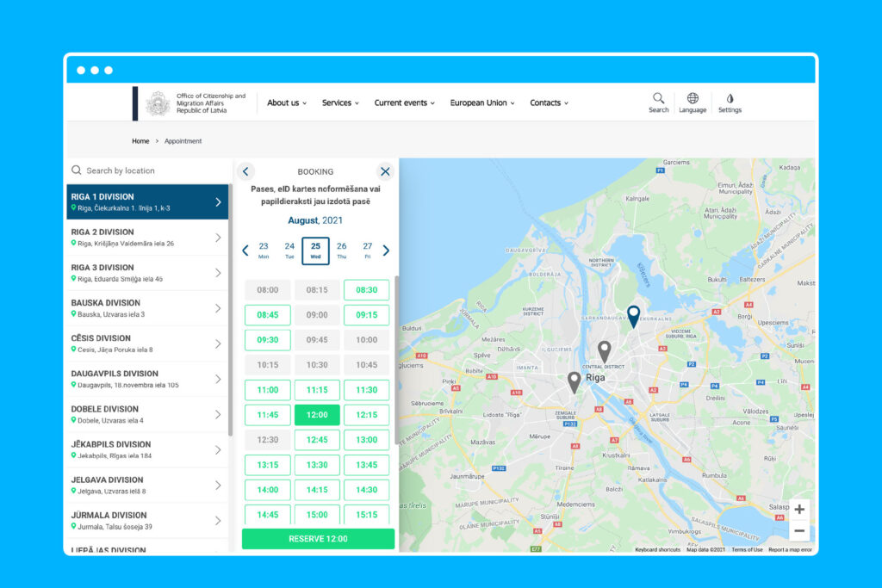Viewport: 882px width, 588px height.
Task: Click the Search magnifier icon in header
Action: tap(658, 99)
